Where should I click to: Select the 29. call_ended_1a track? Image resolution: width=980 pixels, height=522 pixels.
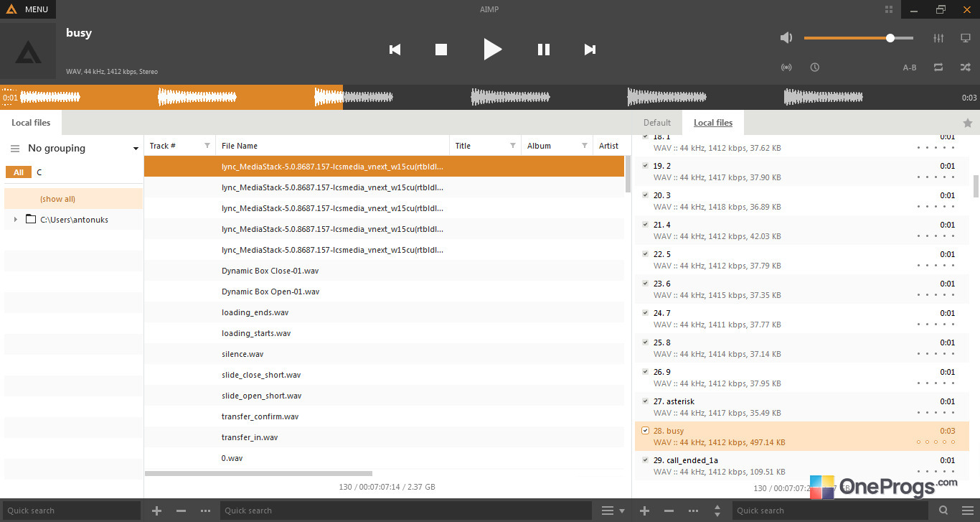tap(801, 465)
